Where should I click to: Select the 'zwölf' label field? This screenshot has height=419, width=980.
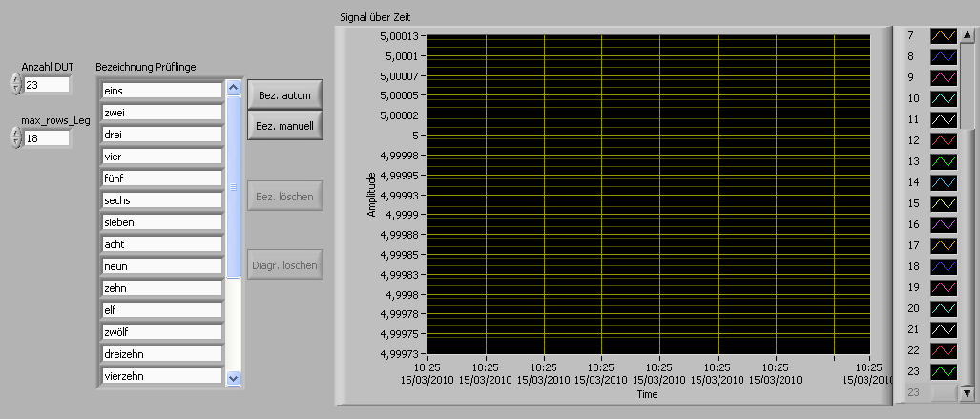[162, 332]
